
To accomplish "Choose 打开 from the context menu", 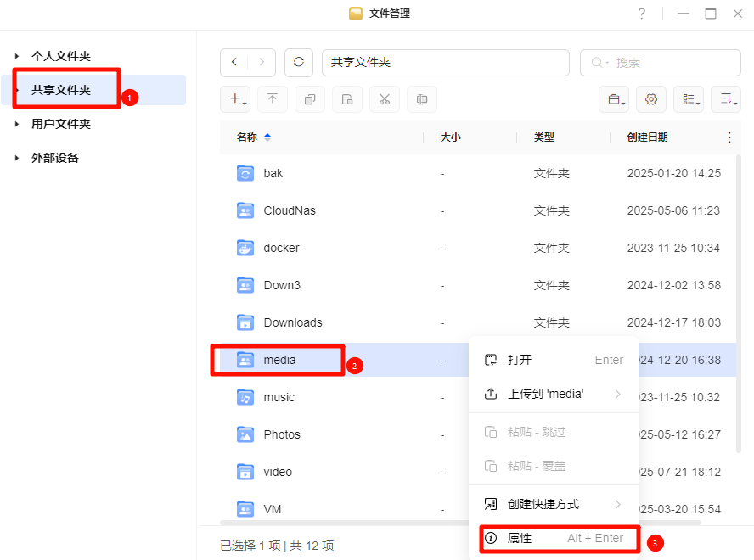I will (x=520, y=360).
